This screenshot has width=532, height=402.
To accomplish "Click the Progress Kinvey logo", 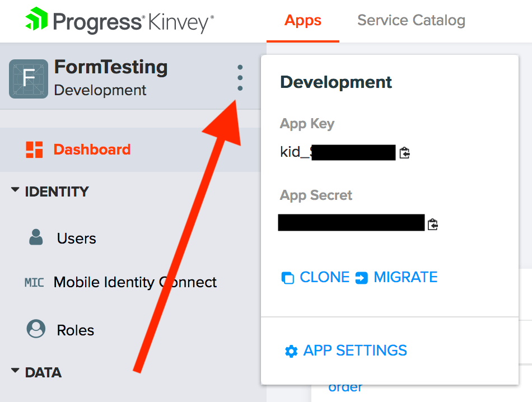I will pos(119,22).
